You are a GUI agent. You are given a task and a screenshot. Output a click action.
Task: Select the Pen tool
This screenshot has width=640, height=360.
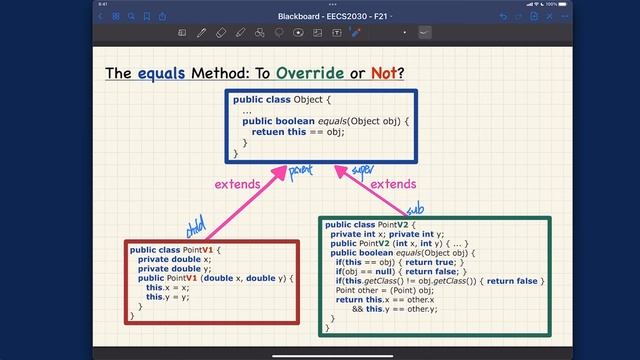pos(202,33)
